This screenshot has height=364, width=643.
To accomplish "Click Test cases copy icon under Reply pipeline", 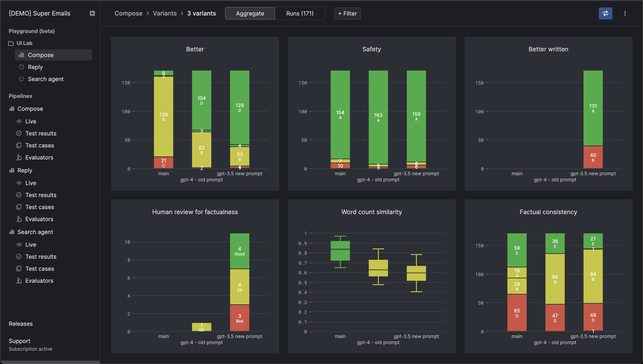I will click(19, 207).
